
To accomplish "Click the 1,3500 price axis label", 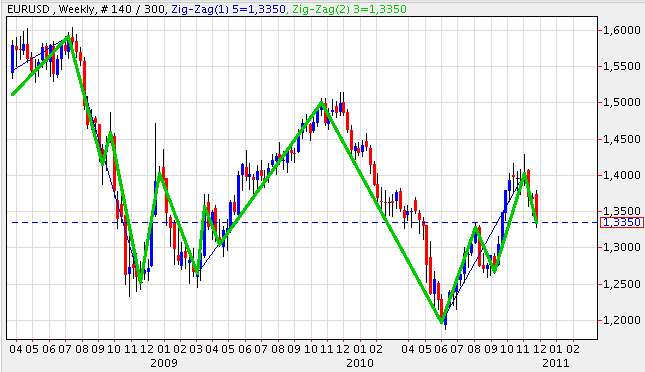I will tap(622, 211).
